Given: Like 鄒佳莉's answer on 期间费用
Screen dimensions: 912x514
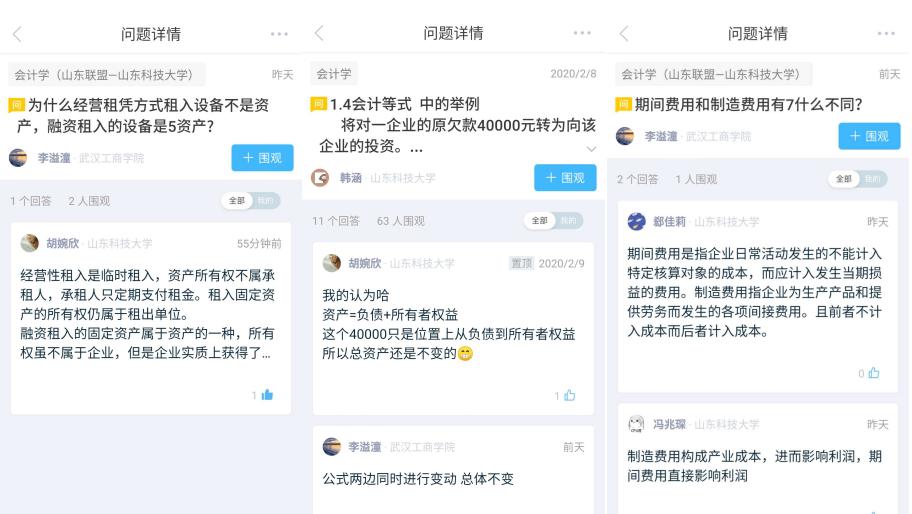Looking at the screenshot, I should [874, 373].
